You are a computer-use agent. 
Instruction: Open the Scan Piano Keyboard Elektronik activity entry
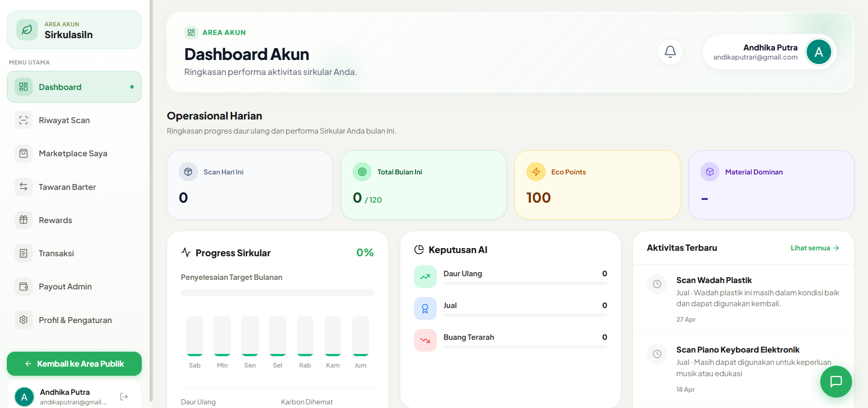click(743, 369)
